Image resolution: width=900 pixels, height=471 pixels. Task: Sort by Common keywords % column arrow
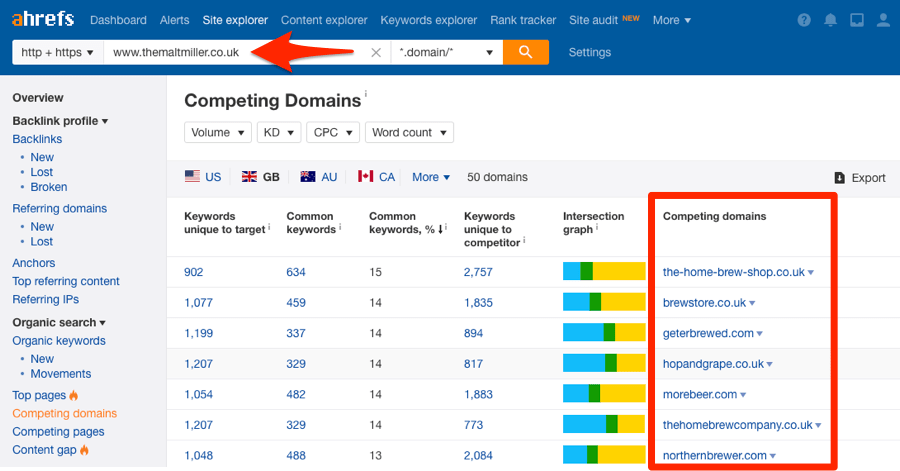coord(440,229)
